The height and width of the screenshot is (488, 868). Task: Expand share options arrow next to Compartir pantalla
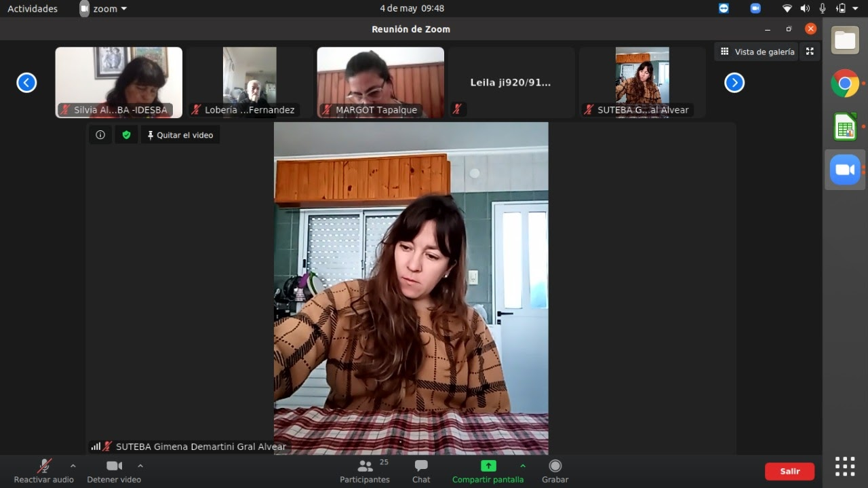[x=522, y=466]
